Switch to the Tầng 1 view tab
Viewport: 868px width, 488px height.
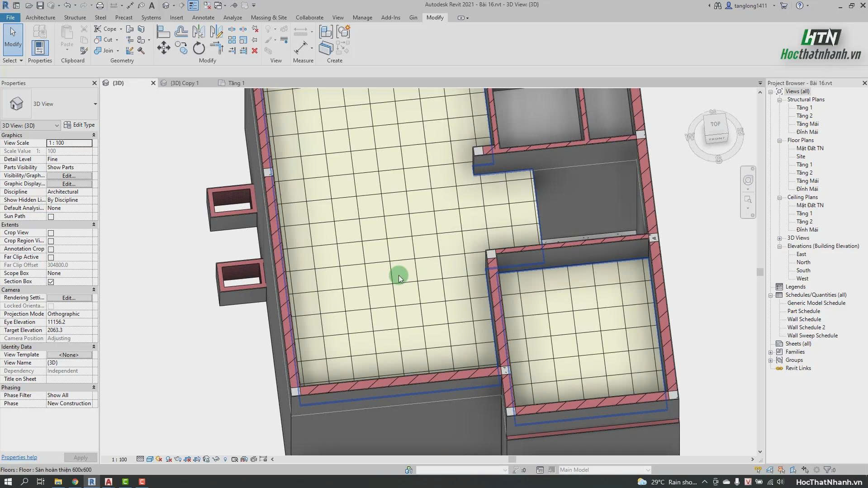pos(236,83)
